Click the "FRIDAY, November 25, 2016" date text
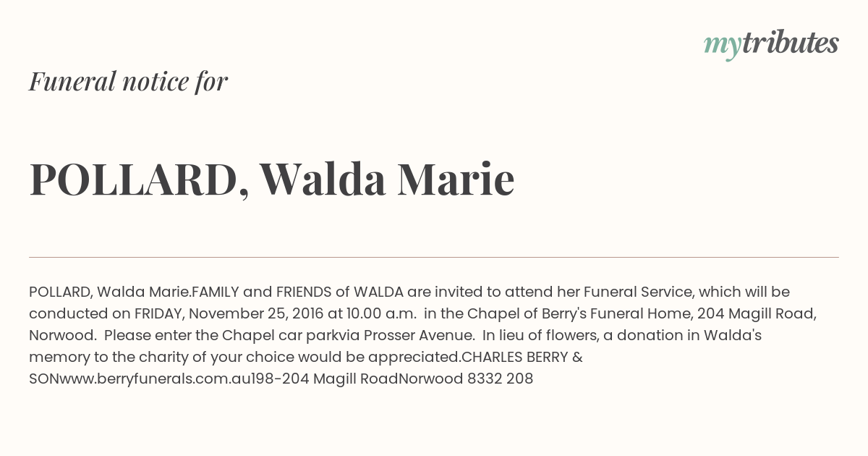The image size is (868, 456). [229, 313]
